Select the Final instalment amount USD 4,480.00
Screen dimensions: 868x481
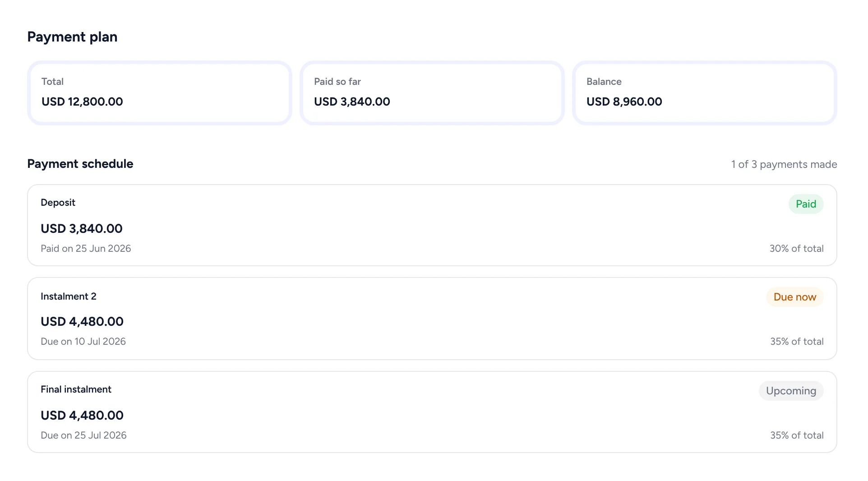click(82, 416)
